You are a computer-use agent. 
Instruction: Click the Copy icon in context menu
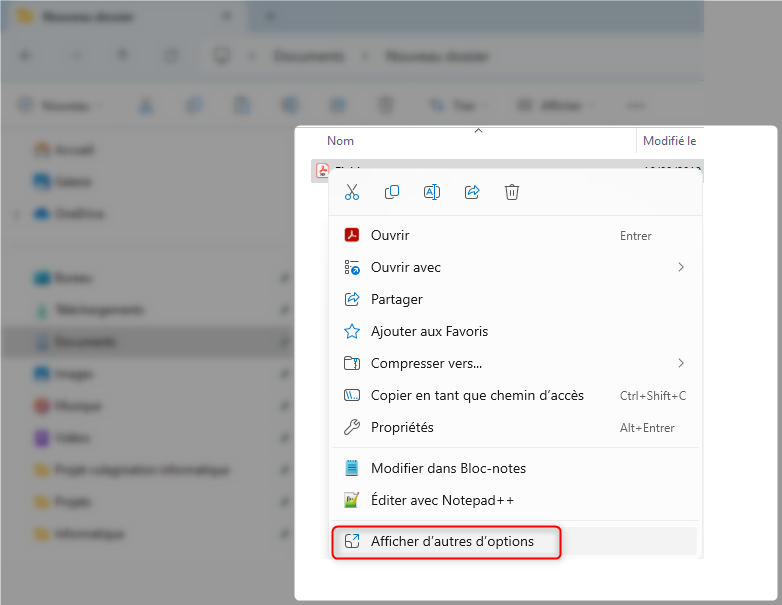point(392,192)
